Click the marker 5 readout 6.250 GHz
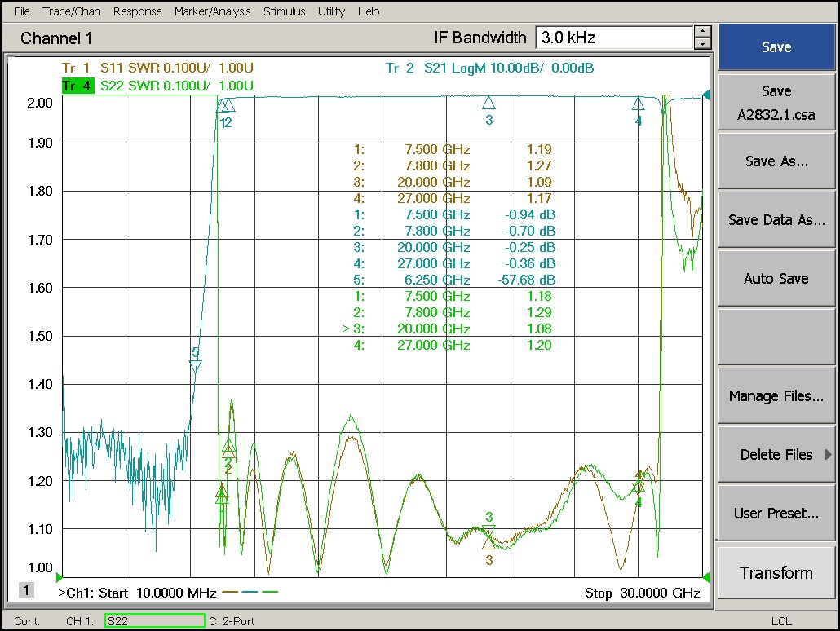This screenshot has height=631, width=840. 437,280
